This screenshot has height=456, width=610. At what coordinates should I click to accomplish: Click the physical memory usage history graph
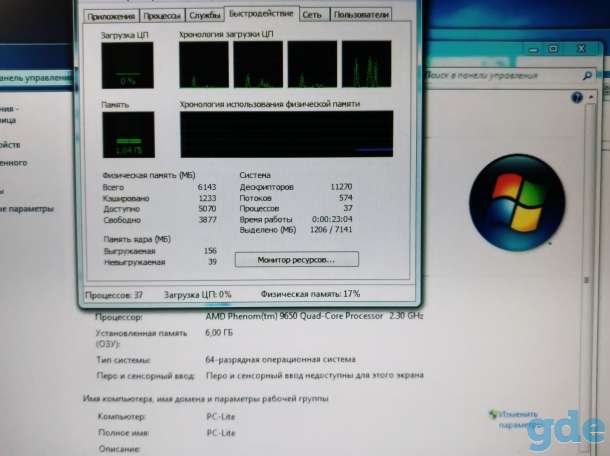tap(287, 134)
